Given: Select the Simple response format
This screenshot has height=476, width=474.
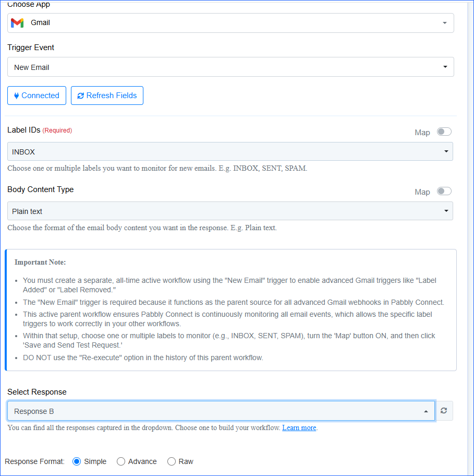Looking at the screenshot, I should (x=77, y=461).
